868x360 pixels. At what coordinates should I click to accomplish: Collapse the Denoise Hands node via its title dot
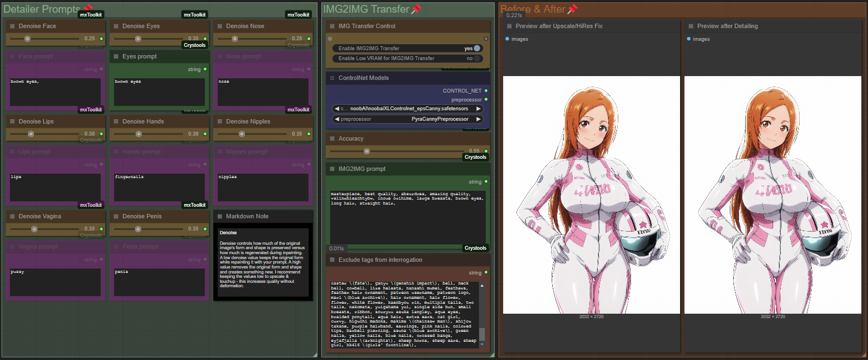tap(116, 121)
